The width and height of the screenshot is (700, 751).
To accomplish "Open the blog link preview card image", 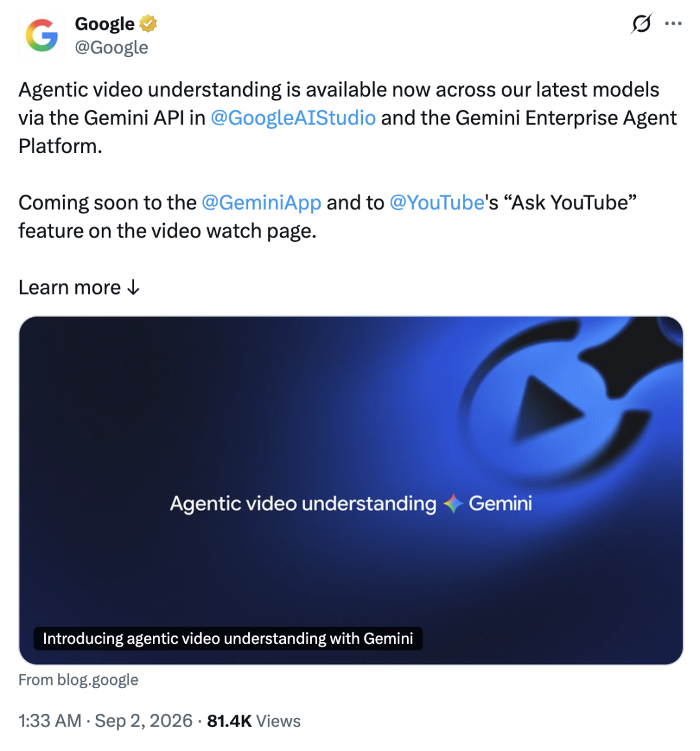I will [x=351, y=490].
